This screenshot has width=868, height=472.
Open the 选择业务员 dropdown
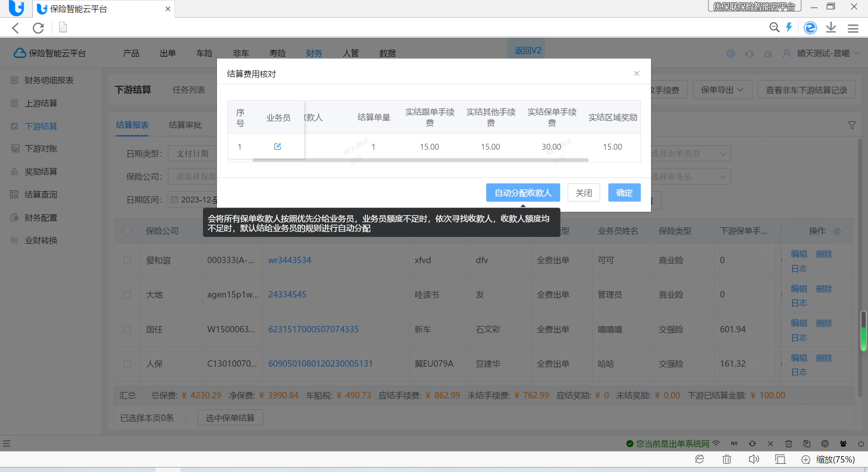(690, 177)
